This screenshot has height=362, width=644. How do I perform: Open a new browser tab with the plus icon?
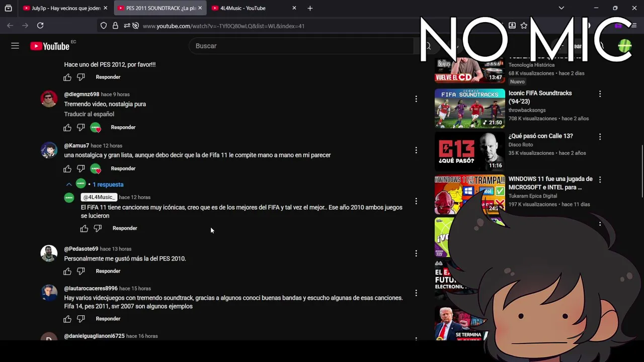(310, 8)
